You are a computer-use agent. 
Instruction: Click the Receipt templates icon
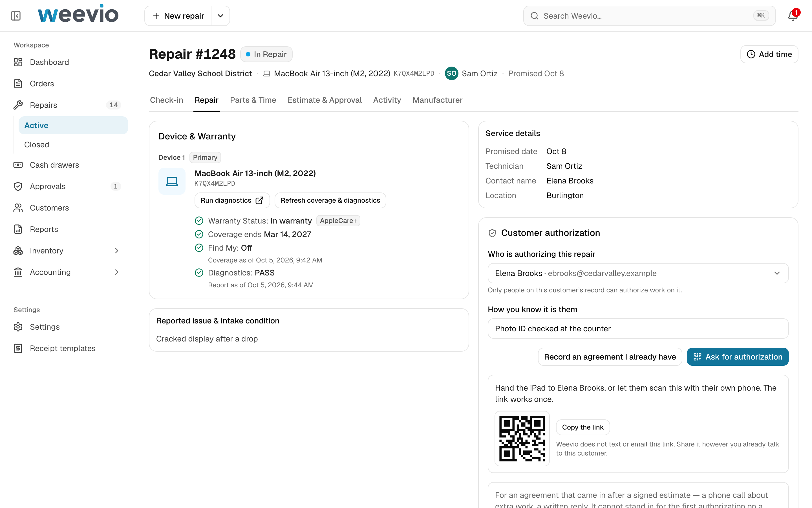(18, 349)
